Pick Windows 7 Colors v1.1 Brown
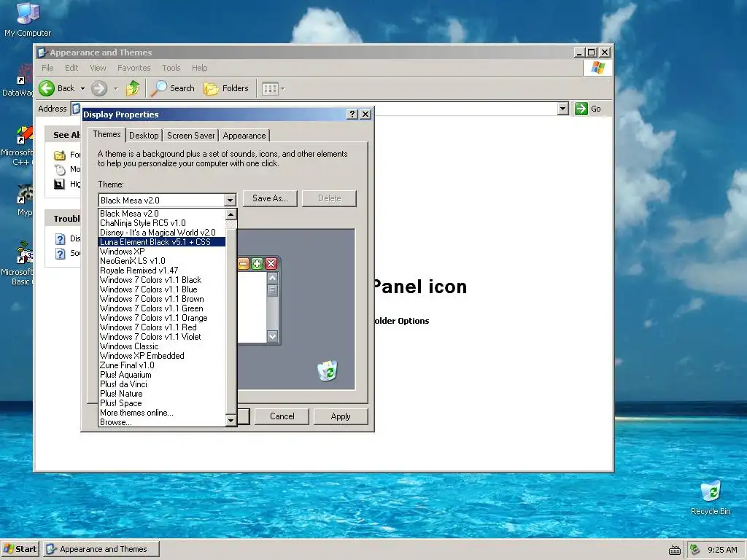The width and height of the screenshot is (747, 560). click(x=161, y=299)
